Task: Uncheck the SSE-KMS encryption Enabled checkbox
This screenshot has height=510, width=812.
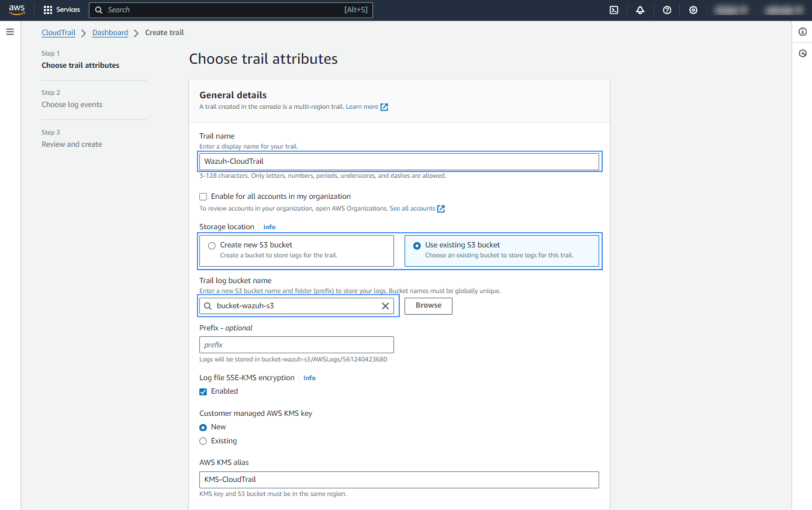Action: [x=203, y=392]
